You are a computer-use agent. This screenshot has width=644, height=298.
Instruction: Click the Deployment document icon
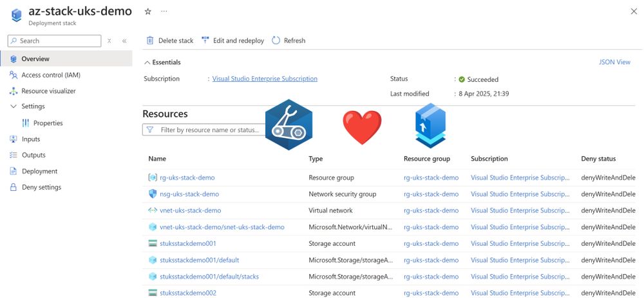[13, 171]
